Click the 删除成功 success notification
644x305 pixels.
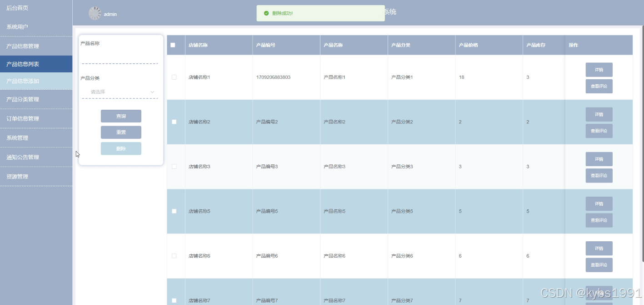(320, 13)
